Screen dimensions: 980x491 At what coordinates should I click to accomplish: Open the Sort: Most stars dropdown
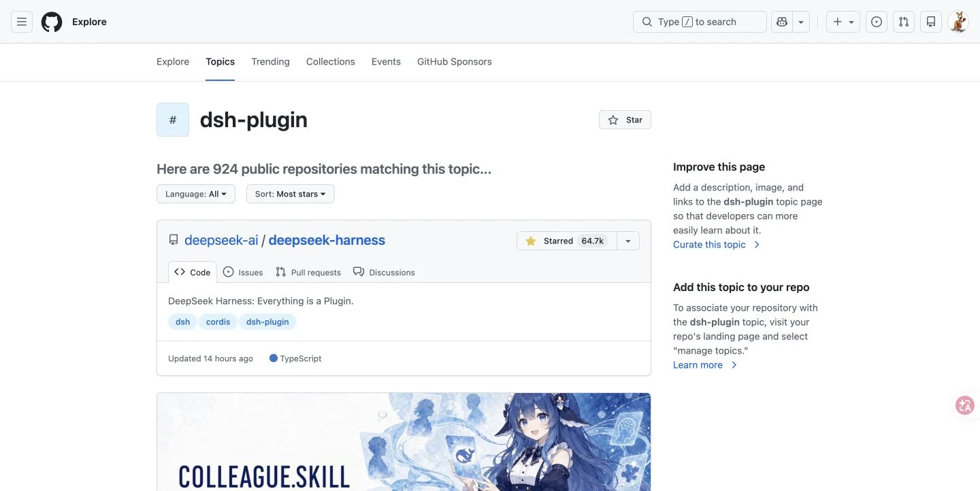coord(290,194)
